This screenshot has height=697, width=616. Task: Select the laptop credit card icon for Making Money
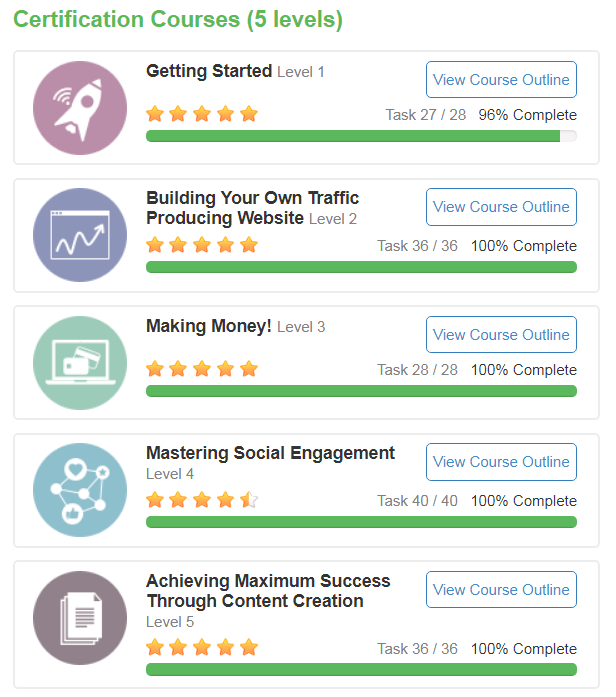(x=80, y=363)
